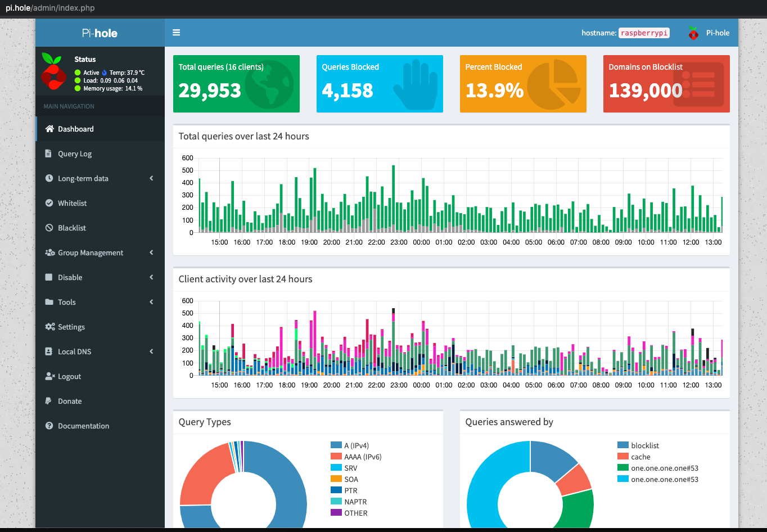767x532 pixels.
Task: Click the Settings gears icon
Action: point(50,327)
